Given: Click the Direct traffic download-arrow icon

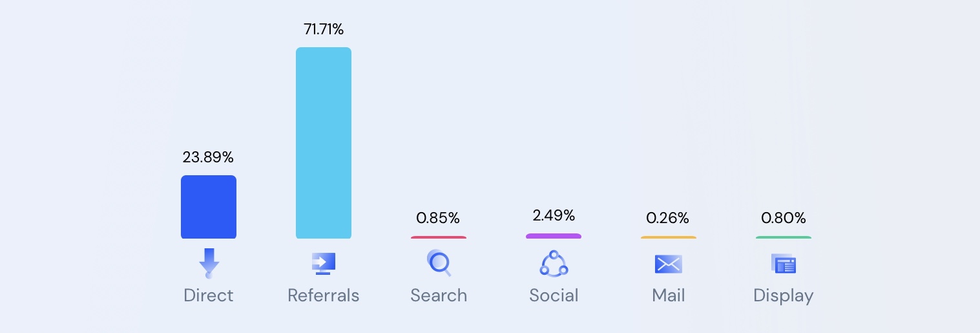Looking at the screenshot, I should tap(209, 263).
